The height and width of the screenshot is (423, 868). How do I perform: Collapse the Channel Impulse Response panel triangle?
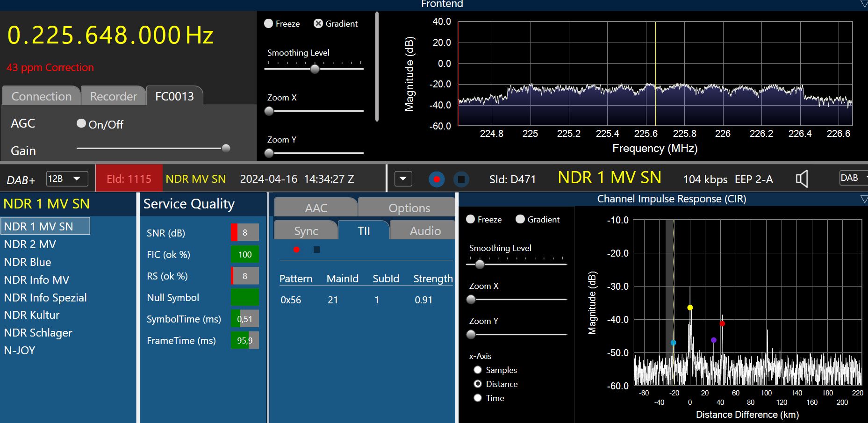[x=863, y=200]
